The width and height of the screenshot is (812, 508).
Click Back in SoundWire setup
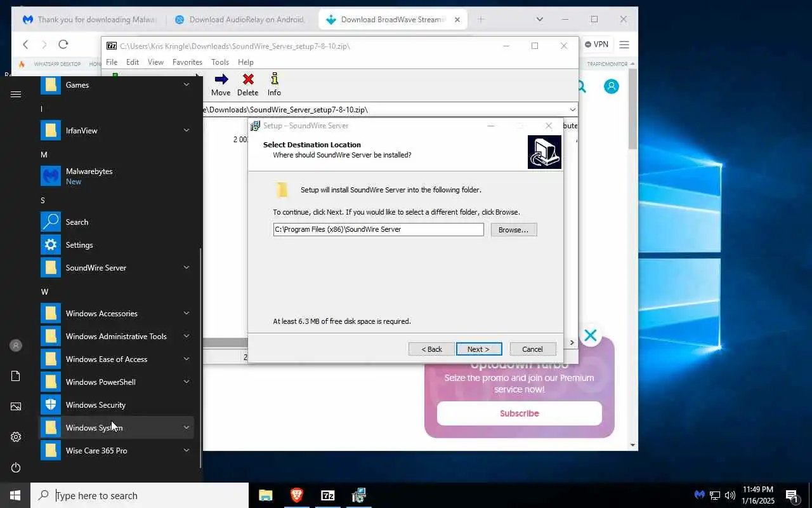pos(432,349)
